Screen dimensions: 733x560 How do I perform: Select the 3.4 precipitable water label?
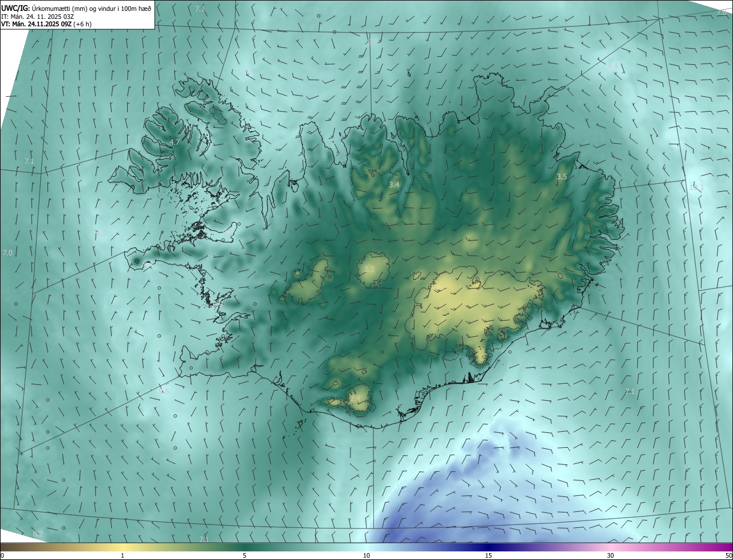(x=394, y=185)
